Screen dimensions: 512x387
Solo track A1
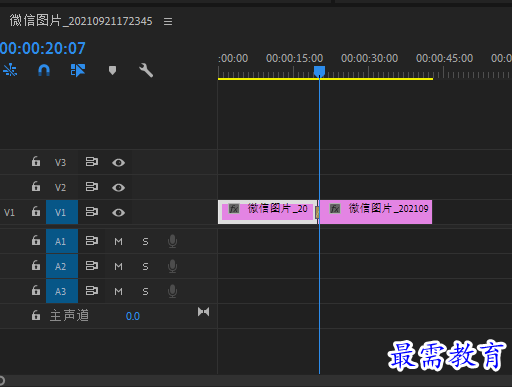click(145, 241)
